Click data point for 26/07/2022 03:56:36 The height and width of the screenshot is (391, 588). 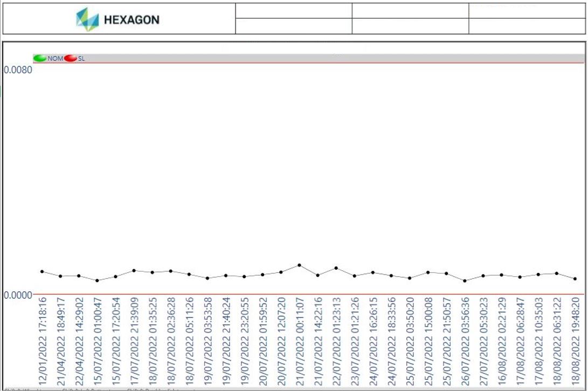(x=465, y=280)
